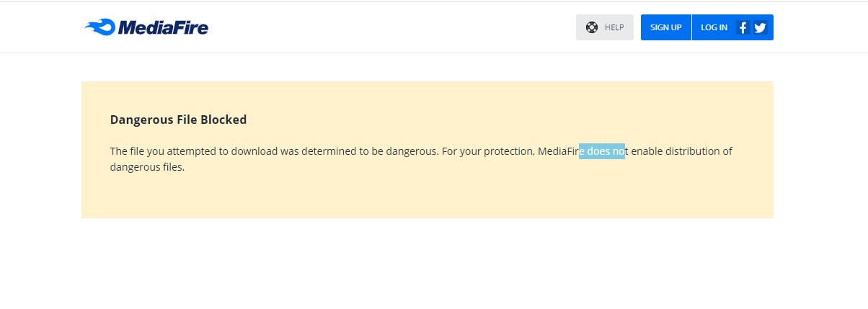Click the "Dangerous File Blocked" heading
Viewport: 868px width, 309px height.
pyautogui.click(x=178, y=120)
